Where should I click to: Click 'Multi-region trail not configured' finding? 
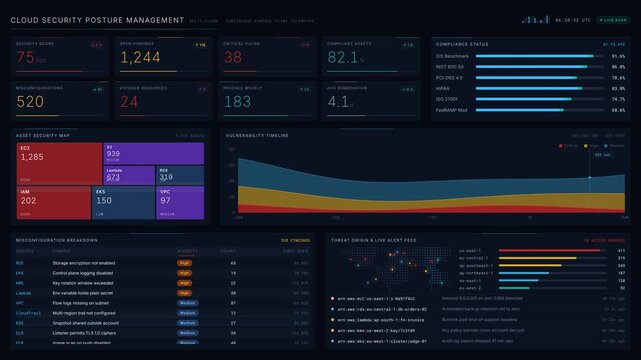[84, 313]
